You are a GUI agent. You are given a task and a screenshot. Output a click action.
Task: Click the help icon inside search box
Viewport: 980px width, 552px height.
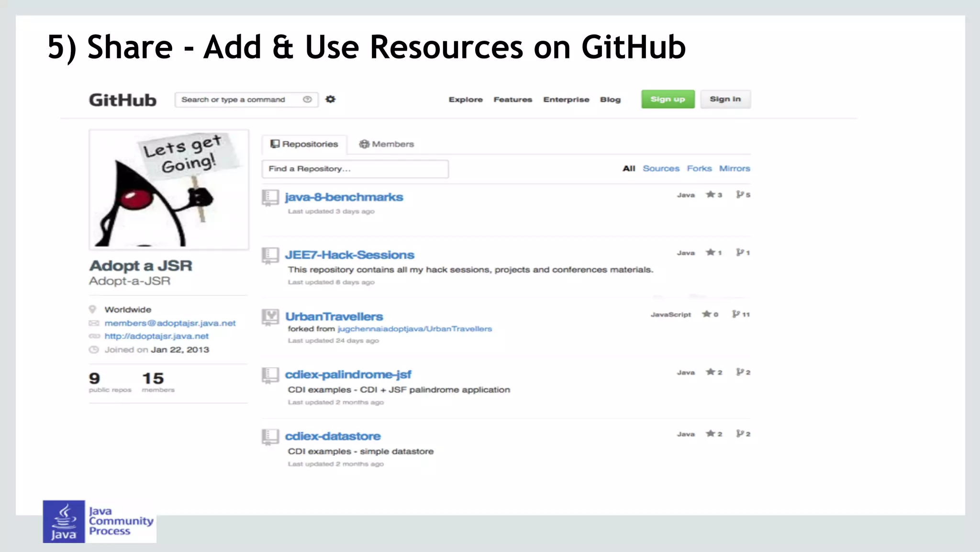[307, 99]
